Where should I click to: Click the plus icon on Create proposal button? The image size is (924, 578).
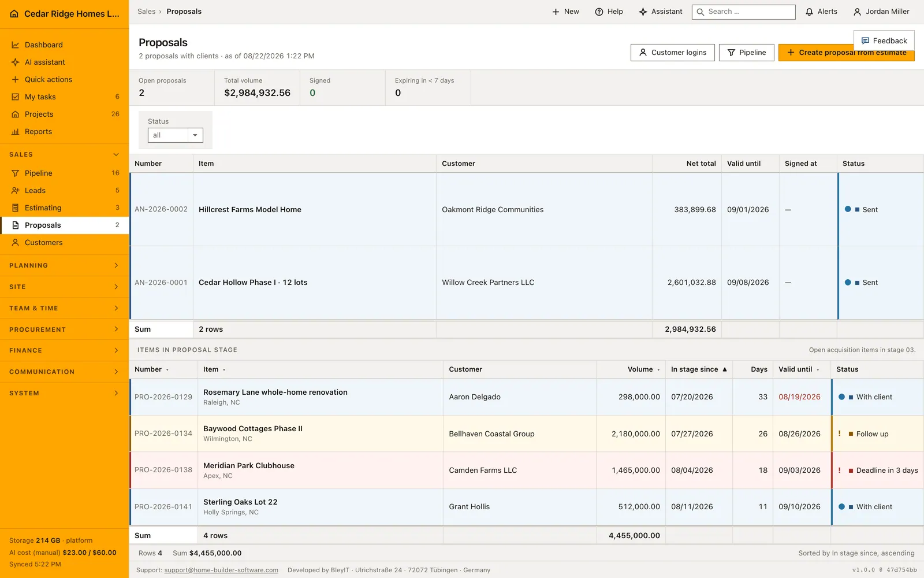pos(791,53)
